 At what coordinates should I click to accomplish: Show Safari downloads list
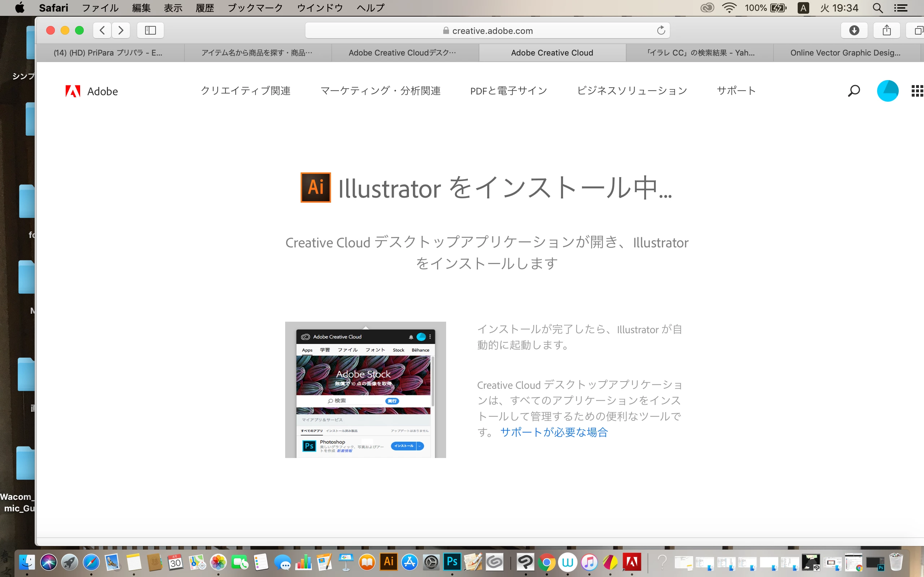coord(854,31)
